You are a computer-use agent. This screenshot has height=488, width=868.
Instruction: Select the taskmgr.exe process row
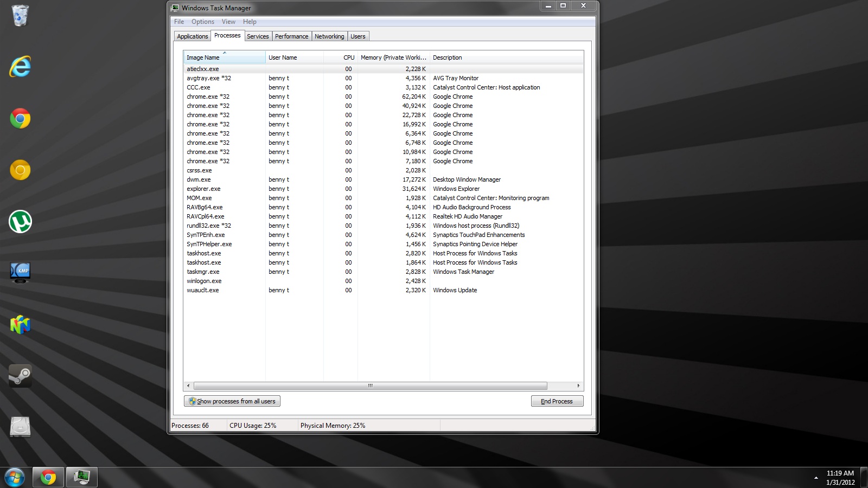pos(384,272)
